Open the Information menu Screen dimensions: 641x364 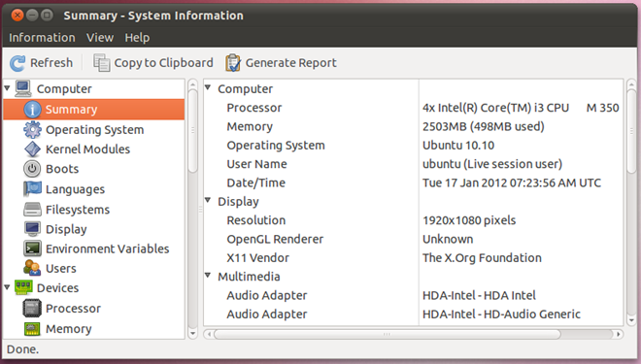pyautogui.click(x=42, y=38)
